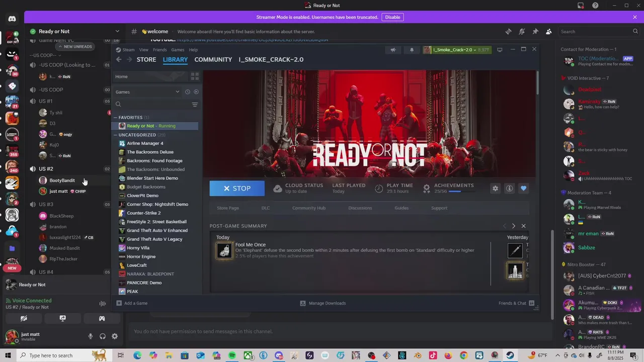Image resolution: width=644 pixels, height=362 pixels.
Task: Add a Game to Steam library
Action: 132,303
